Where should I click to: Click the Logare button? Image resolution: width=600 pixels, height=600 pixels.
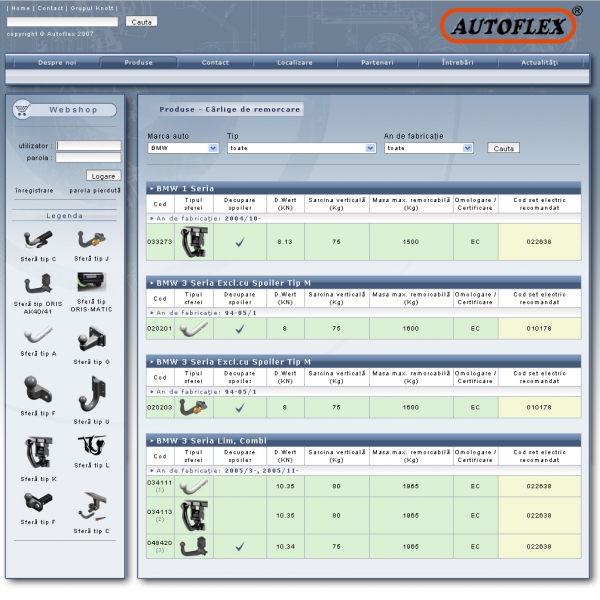pos(103,176)
